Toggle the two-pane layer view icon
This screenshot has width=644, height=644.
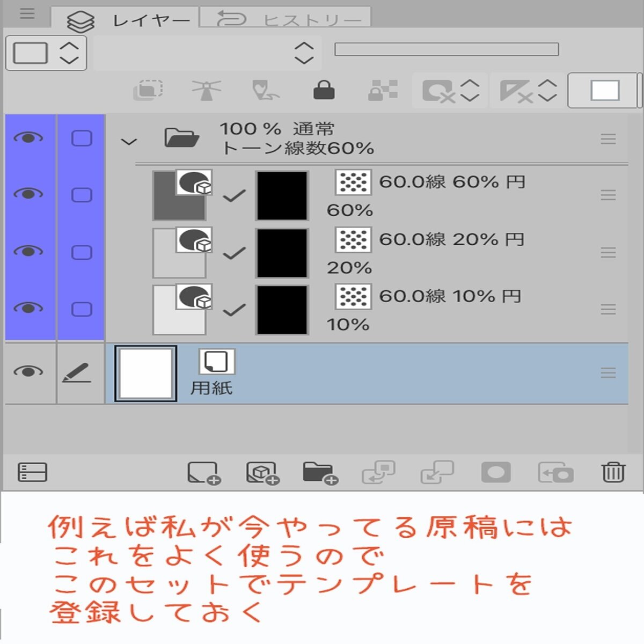coord(32,472)
